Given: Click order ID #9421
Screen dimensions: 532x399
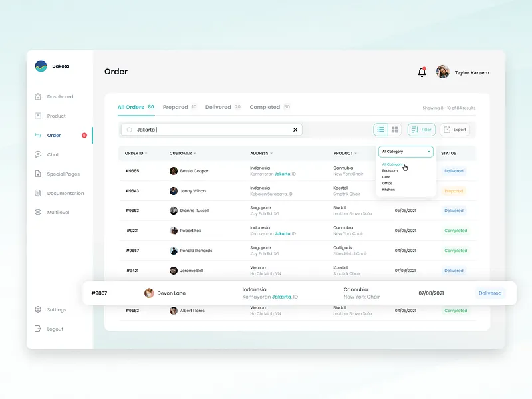Looking at the screenshot, I should coord(132,271).
